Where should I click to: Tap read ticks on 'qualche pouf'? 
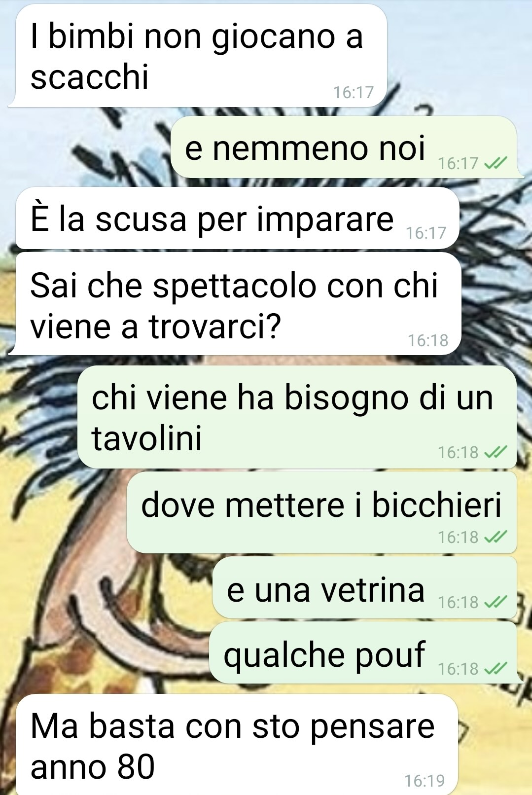(496, 668)
